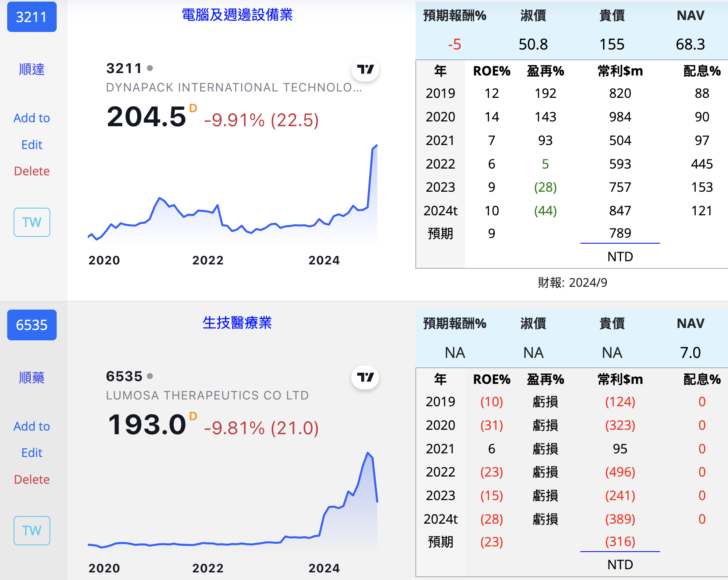Click the 3211 stock code button

[32, 17]
